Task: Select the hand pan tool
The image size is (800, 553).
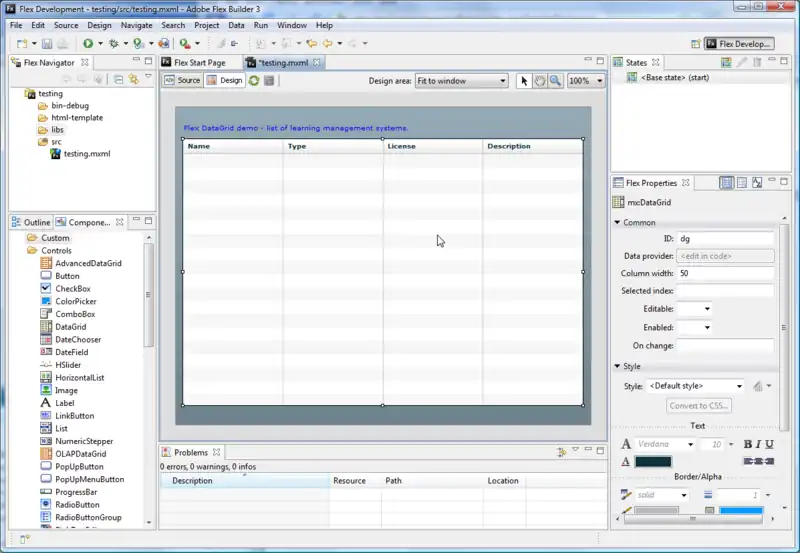Action: click(x=540, y=81)
